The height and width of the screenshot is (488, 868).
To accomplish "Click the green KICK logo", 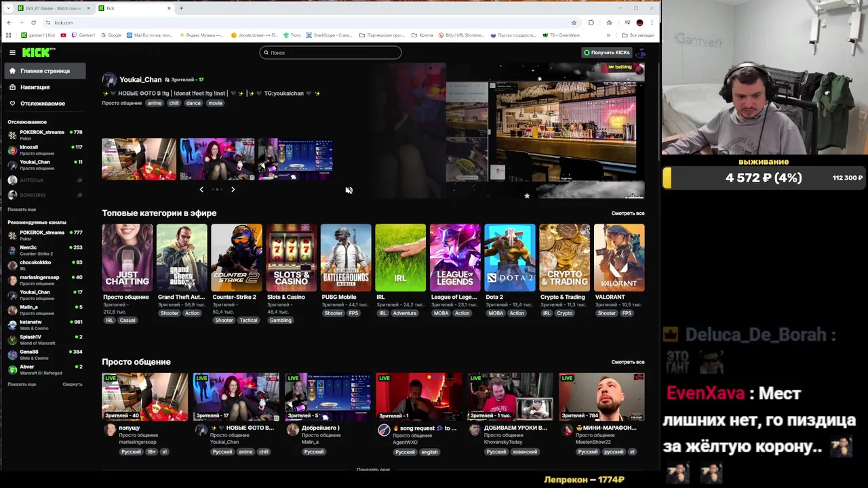I will (x=38, y=52).
